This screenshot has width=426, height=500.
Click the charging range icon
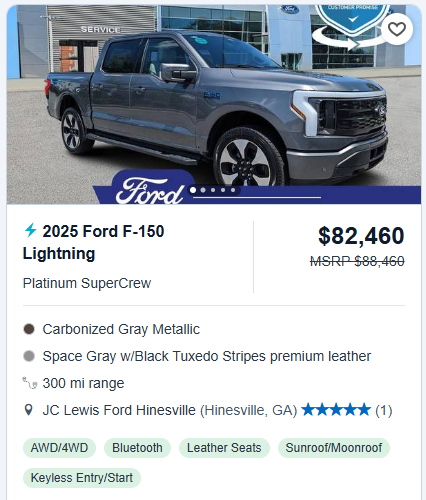coord(30,383)
